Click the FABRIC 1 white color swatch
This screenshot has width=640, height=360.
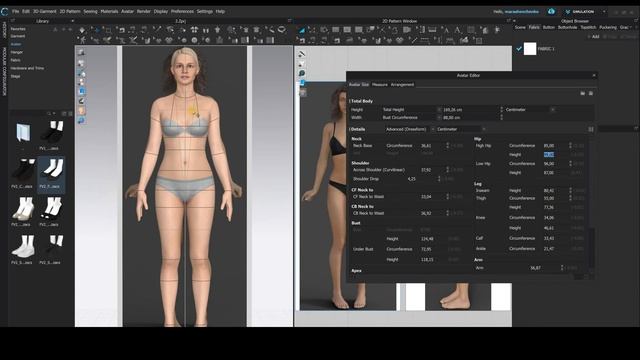tap(530, 49)
